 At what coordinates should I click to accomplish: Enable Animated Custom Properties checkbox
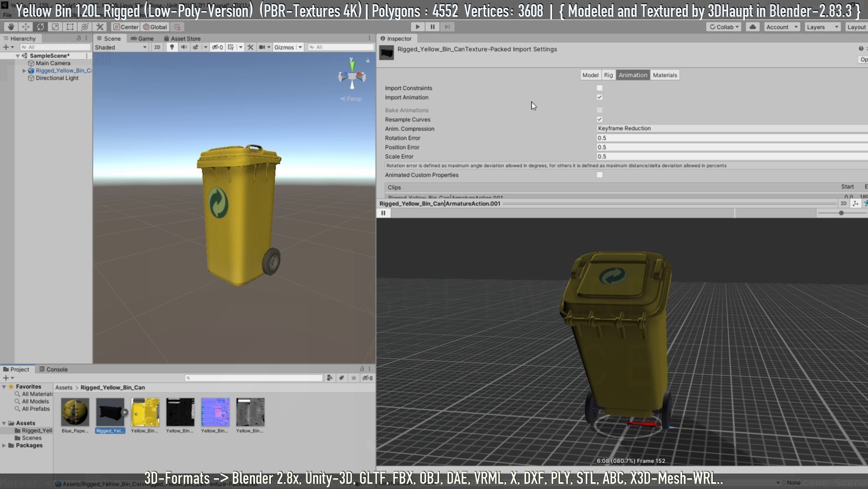click(600, 175)
